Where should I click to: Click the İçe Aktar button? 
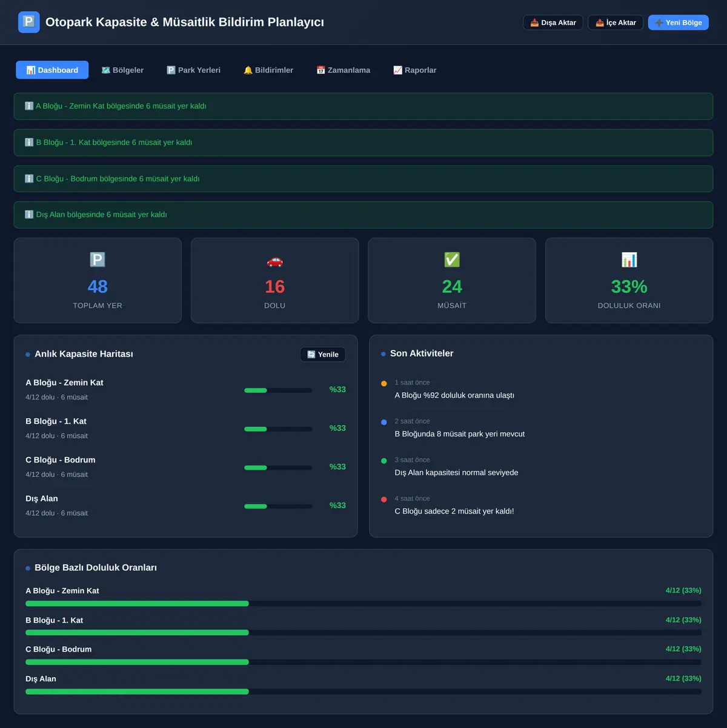(x=616, y=22)
